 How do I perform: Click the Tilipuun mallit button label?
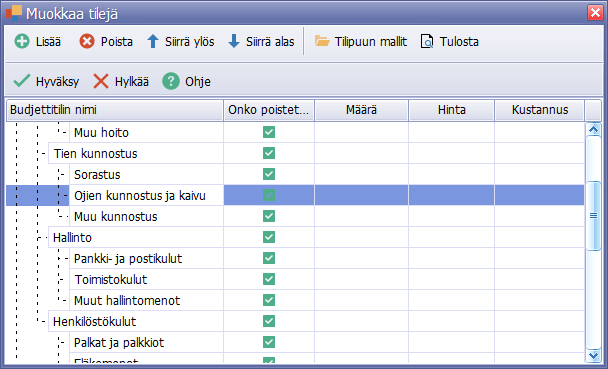click(371, 41)
